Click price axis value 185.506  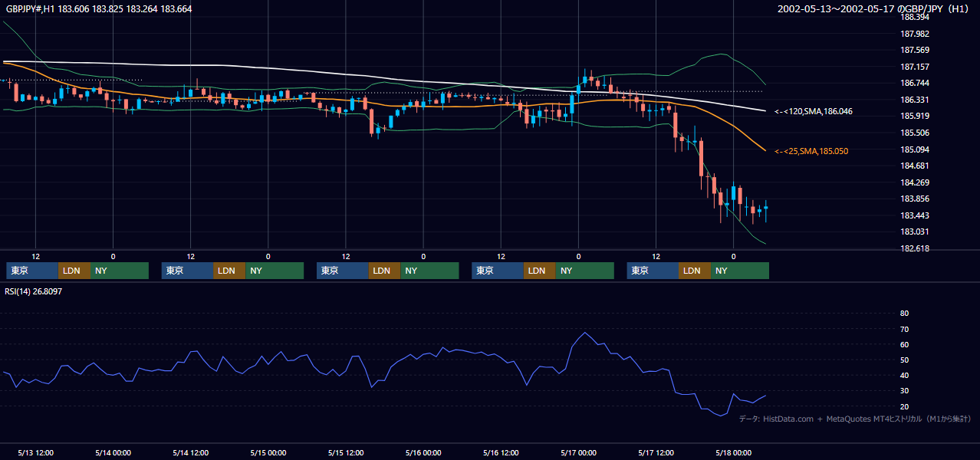pos(914,133)
